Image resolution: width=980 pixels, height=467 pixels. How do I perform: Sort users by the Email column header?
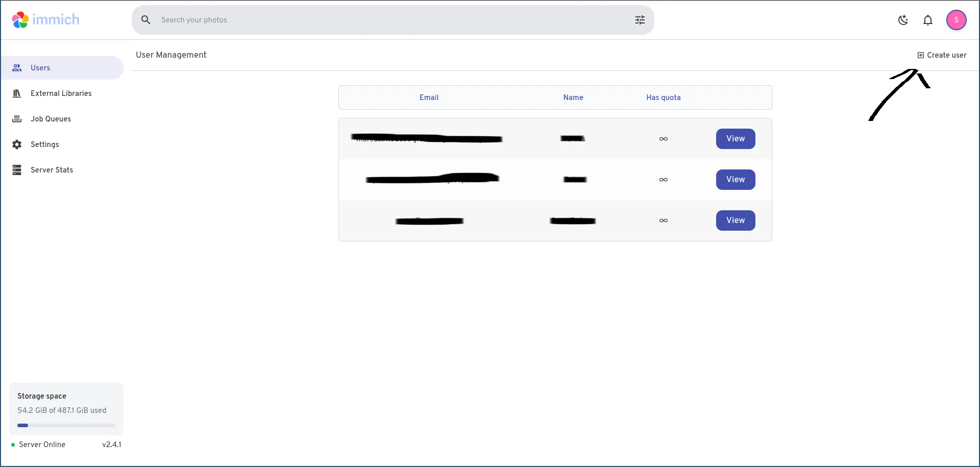pyautogui.click(x=429, y=97)
